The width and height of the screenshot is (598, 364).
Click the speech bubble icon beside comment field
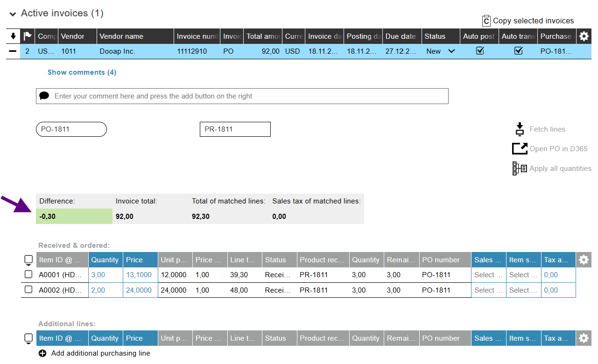pyautogui.click(x=44, y=96)
